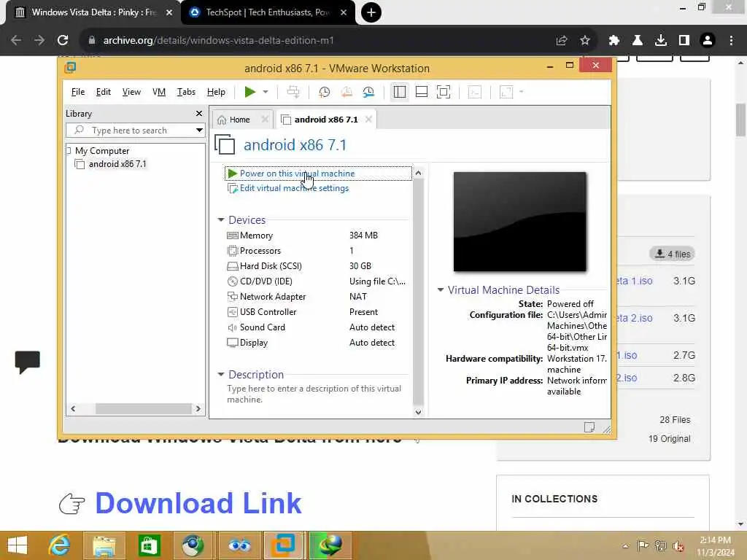747x560 pixels.
Task: Collapse the Devices section
Action: (x=221, y=219)
